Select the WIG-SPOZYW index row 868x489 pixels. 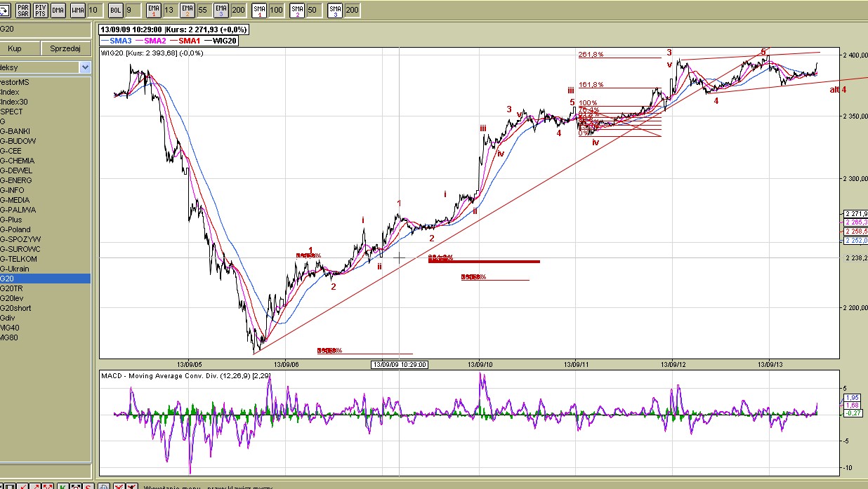click(x=45, y=239)
